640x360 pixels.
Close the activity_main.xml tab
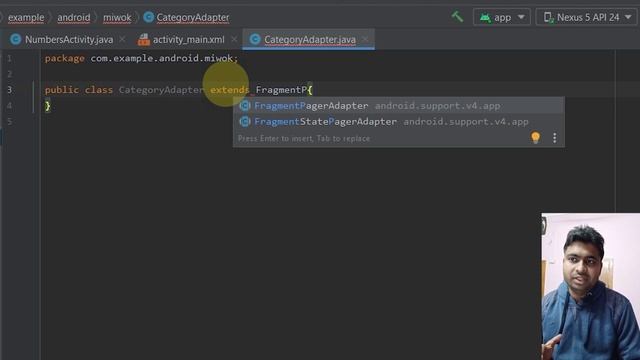[x=234, y=39]
